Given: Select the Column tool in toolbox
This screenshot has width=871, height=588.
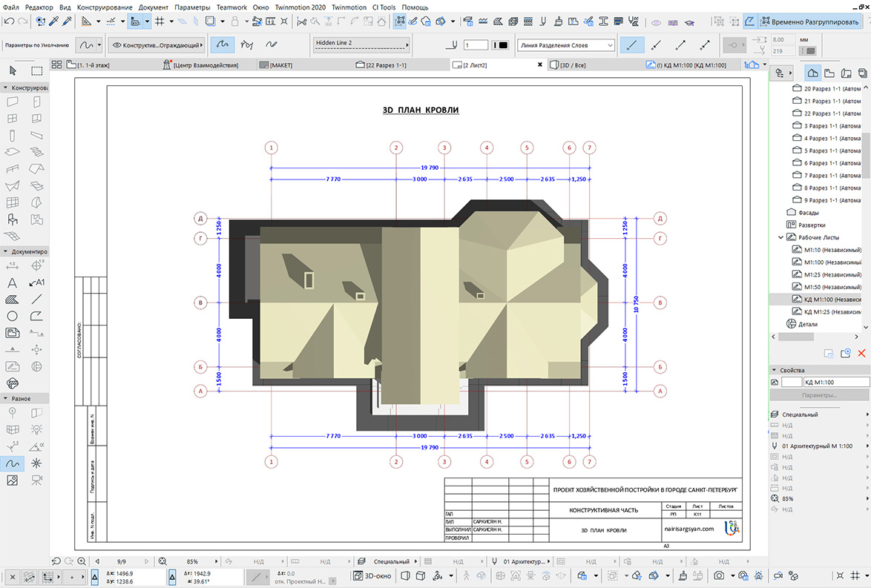Looking at the screenshot, I should click(x=12, y=136).
